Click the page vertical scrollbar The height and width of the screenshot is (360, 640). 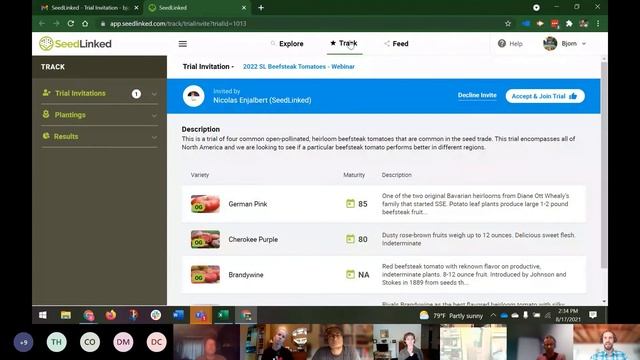[x=604, y=165]
